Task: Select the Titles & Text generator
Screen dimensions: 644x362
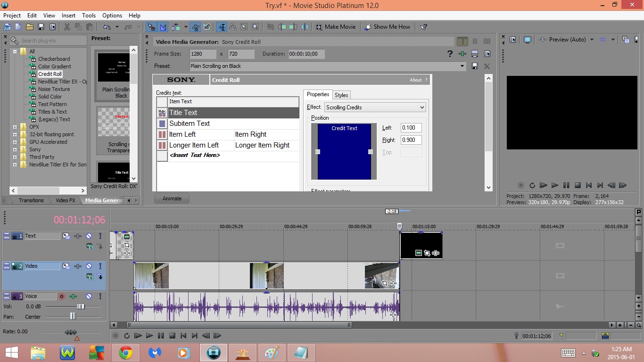Action: [x=52, y=112]
